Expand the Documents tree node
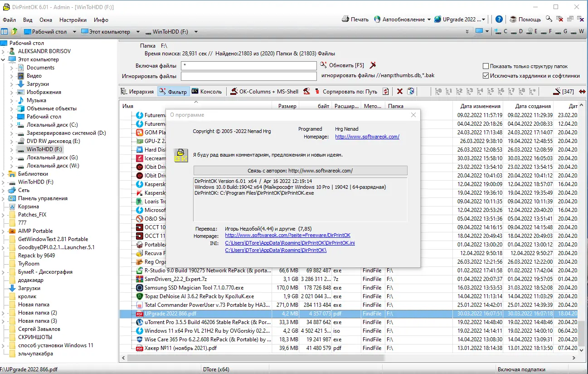588x374 pixels. (x=11, y=68)
